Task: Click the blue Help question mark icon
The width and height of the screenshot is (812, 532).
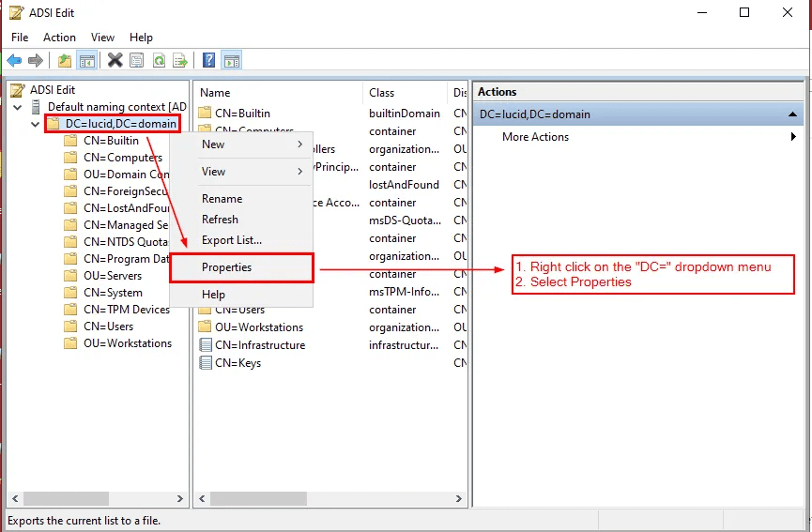Action: 208,61
